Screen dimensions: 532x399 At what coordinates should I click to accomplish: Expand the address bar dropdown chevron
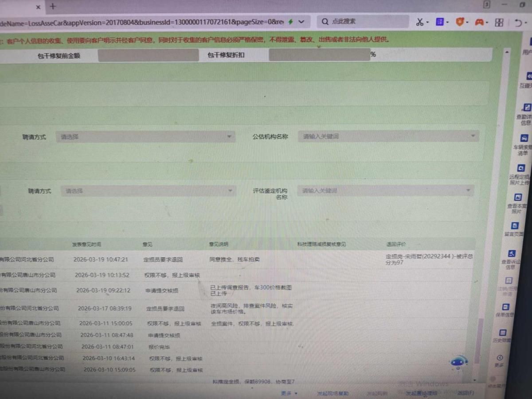pos(301,22)
